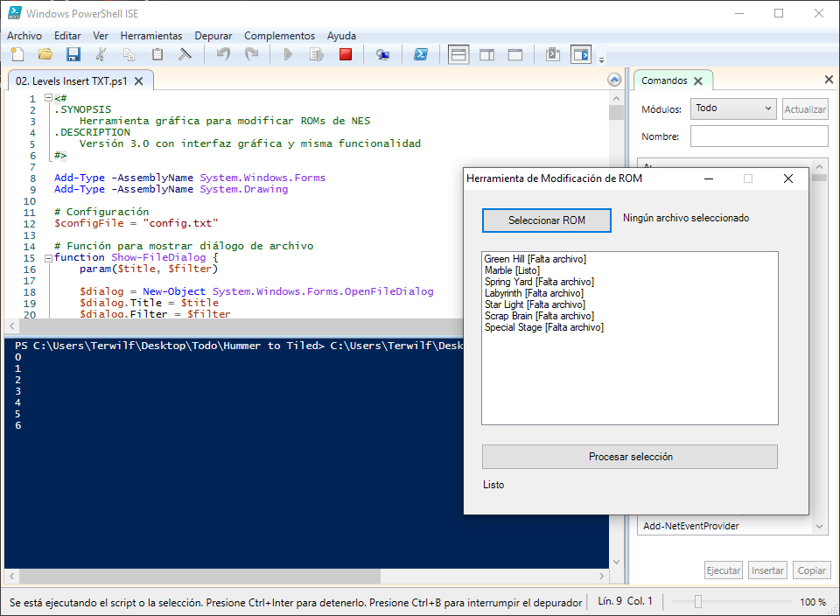Stop the running script with the red square

coord(345,54)
